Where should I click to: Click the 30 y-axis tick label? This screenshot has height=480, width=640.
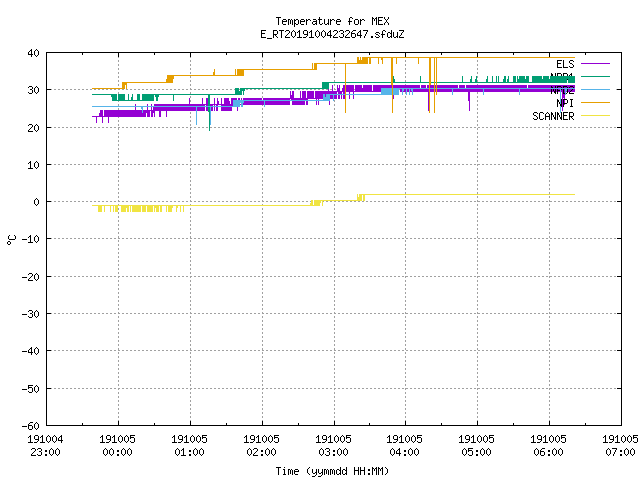33,90
